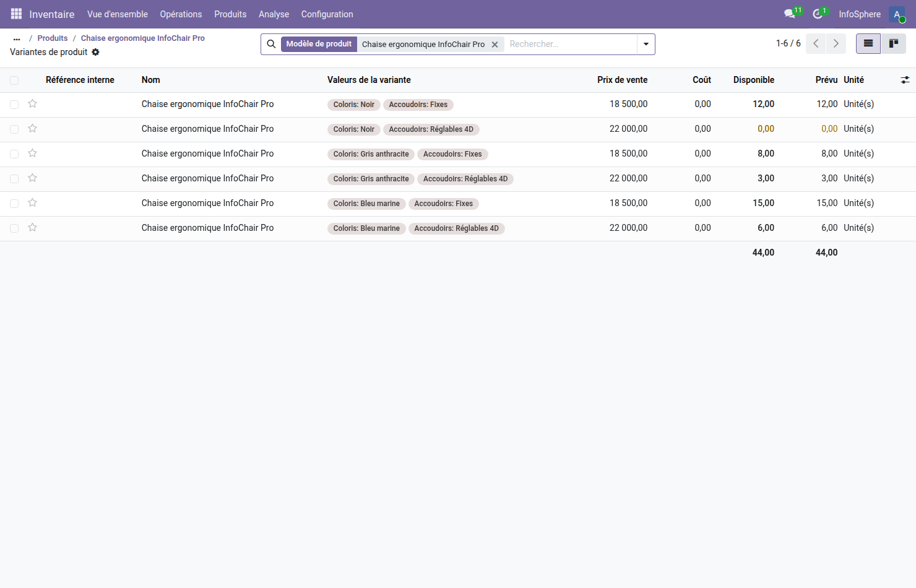The width and height of the screenshot is (916, 588).
Task: Open the Configuration menu
Action: pos(327,14)
